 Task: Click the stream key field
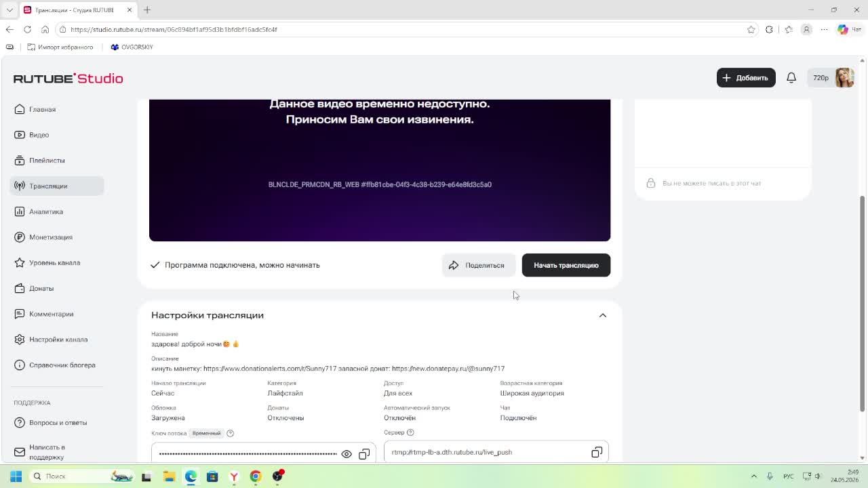pos(263,453)
